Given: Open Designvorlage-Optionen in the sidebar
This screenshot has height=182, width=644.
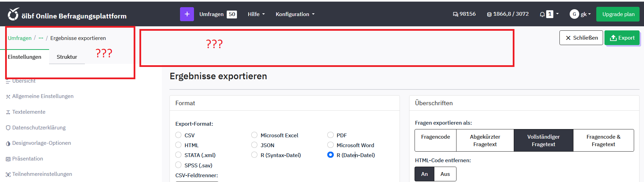Looking at the screenshot, I should (x=41, y=143).
